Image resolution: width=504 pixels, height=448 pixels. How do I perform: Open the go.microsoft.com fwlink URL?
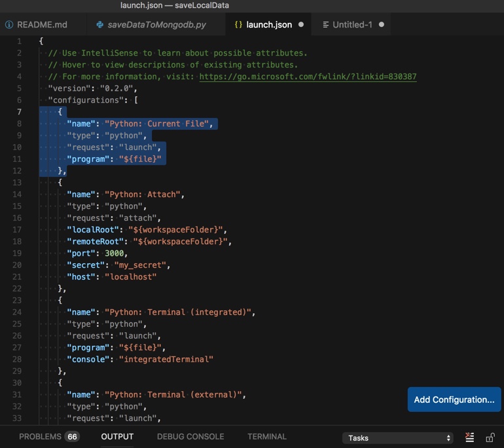pos(308,77)
